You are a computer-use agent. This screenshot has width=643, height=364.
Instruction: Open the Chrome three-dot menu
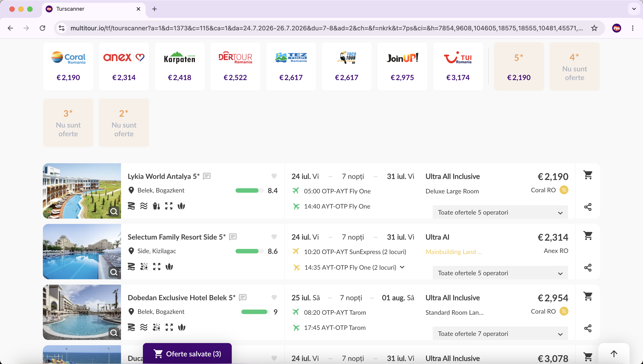point(633,28)
